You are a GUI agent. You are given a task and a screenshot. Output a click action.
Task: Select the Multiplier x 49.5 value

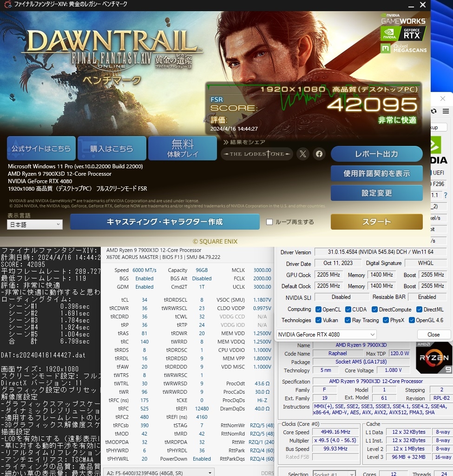pos(335,440)
